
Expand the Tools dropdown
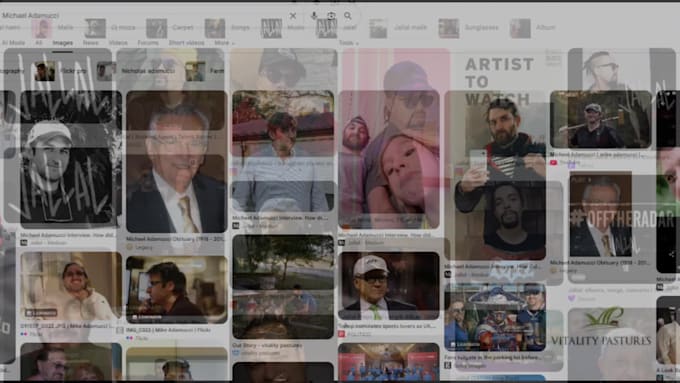click(x=348, y=43)
